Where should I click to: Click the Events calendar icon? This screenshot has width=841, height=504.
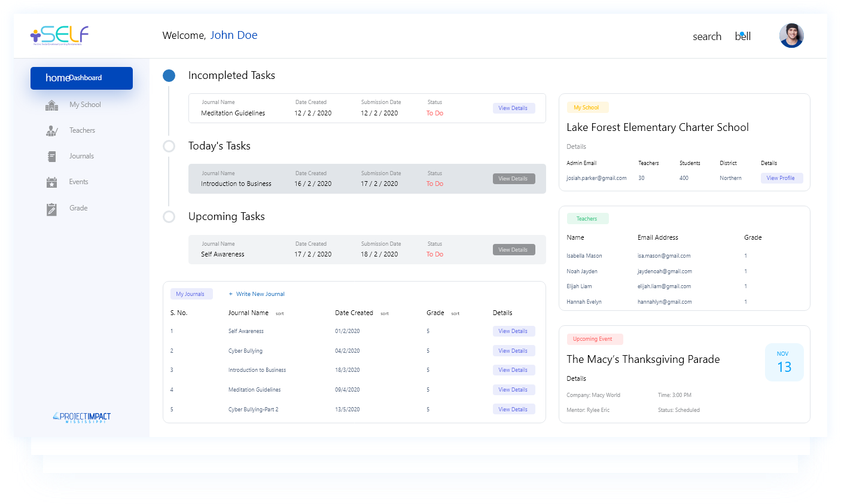(x=52, y=182)
